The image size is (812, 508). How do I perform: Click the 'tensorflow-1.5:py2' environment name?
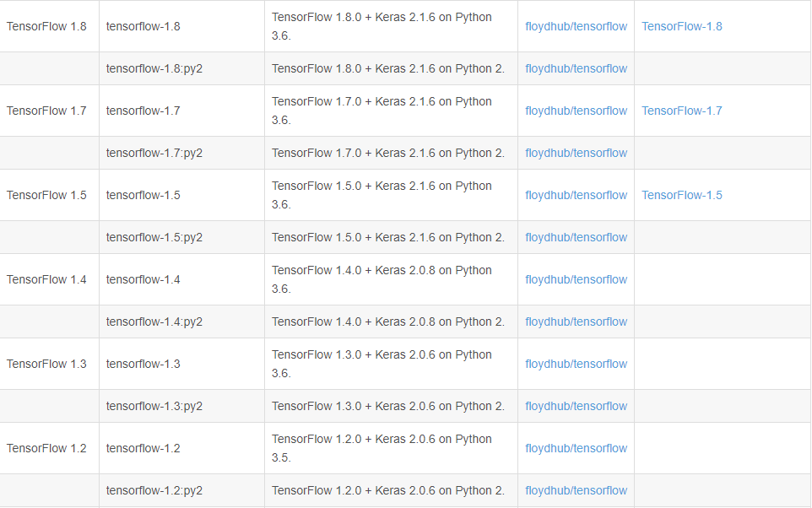pyautogui.click(x=154, y=237)
